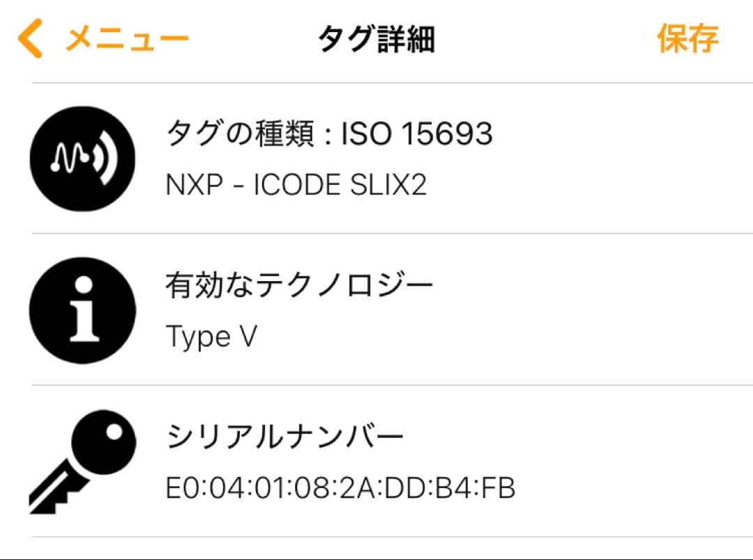The width and height of the screenshot is (753, 560).
Task: Click the top navigation bar area
Action: point(376,38)
